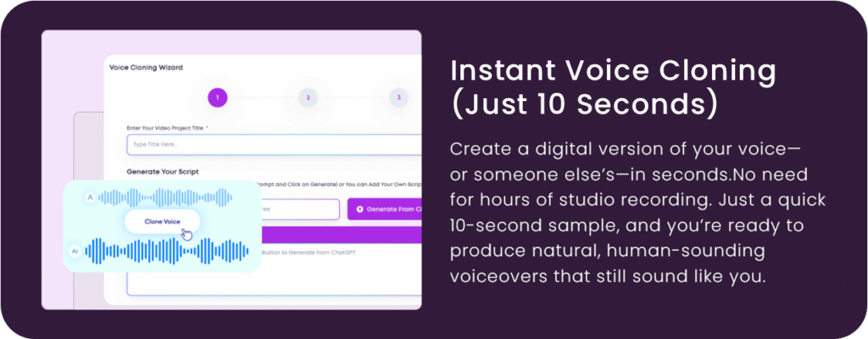This screenshot has width=868, height=339.
Task: Jump to wizard step 2 circle
Action: (308, 98)
